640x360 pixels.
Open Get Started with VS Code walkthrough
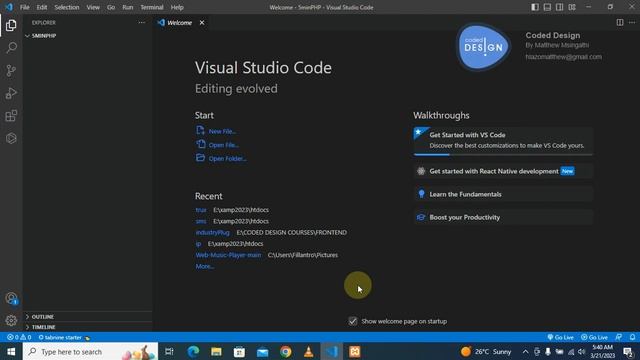(503, 140)
